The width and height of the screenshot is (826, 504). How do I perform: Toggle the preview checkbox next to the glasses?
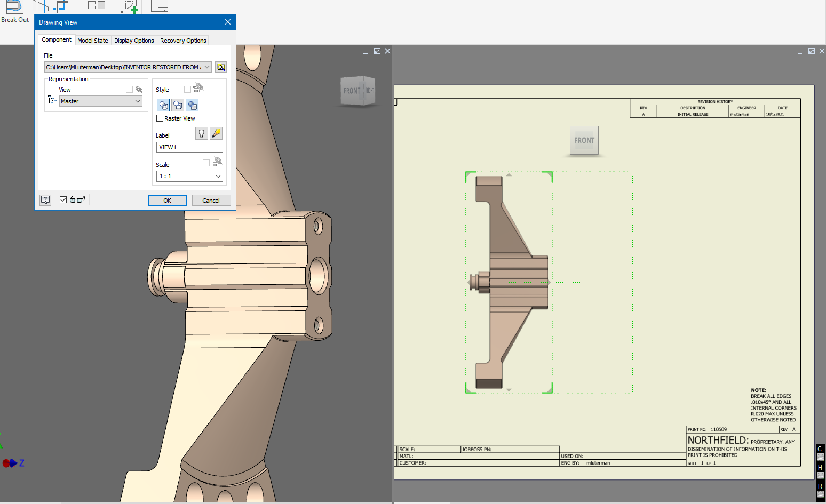coord(64,199)
